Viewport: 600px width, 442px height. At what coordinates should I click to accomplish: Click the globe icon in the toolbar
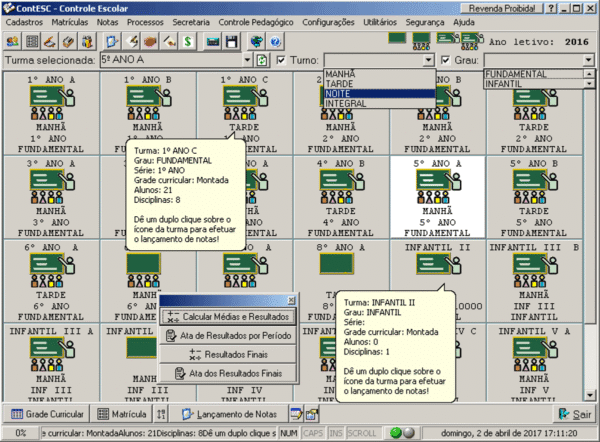click(257, 42)
